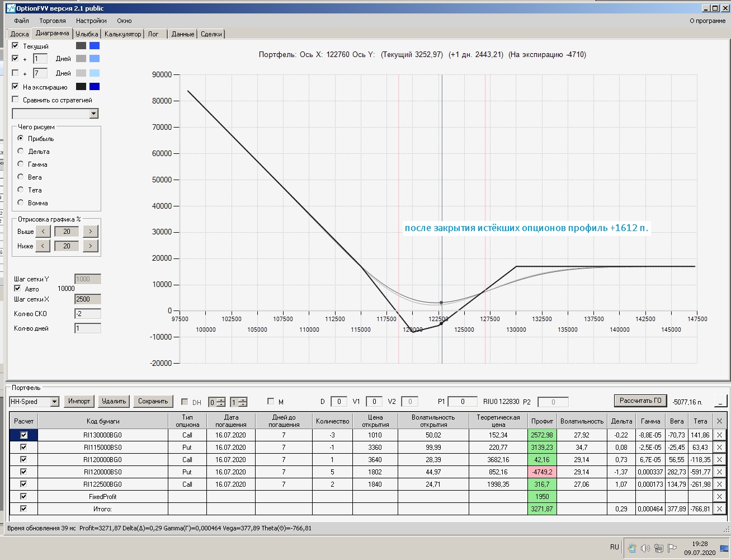Viewport: 731px width, 560px height.
Task: Click the RU language indicator
Action: pos(615,547)
